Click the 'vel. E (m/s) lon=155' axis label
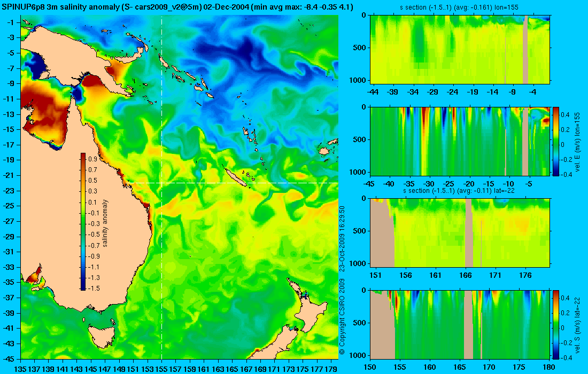588x374 pixels. click(577, 142)
